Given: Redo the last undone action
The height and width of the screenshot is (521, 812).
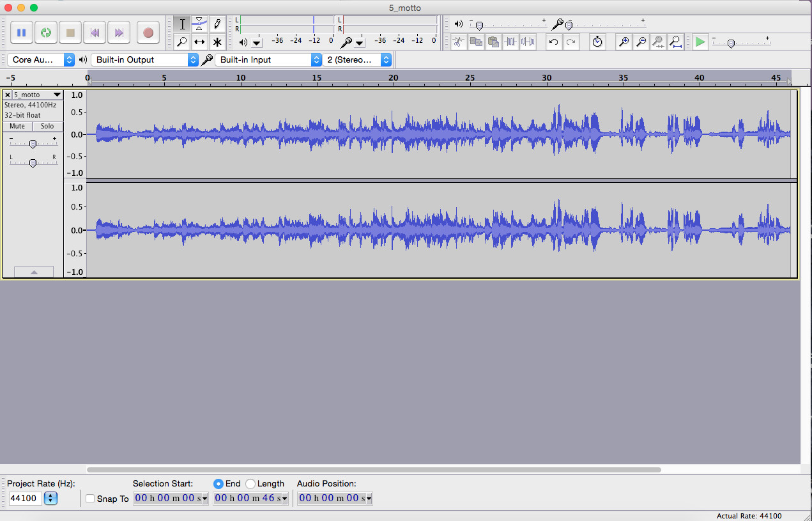Looking at the screenshot, I should click(x=571, y=42).
